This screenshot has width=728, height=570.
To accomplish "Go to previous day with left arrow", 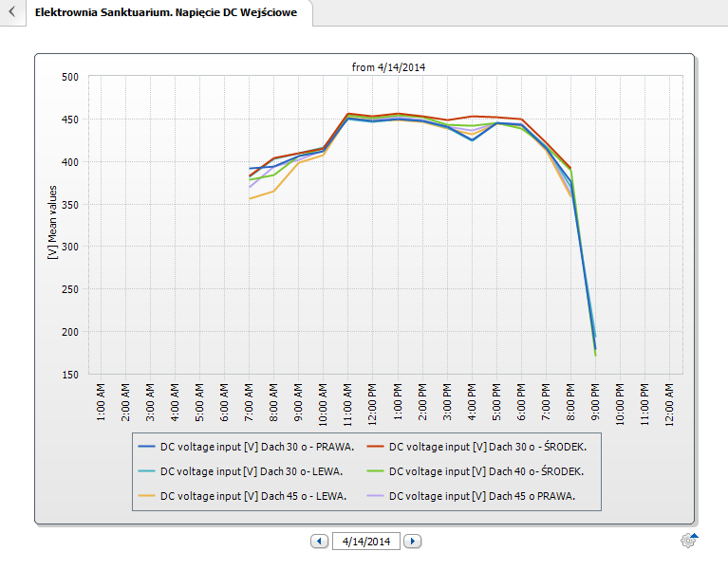I will tap(319, 541).
